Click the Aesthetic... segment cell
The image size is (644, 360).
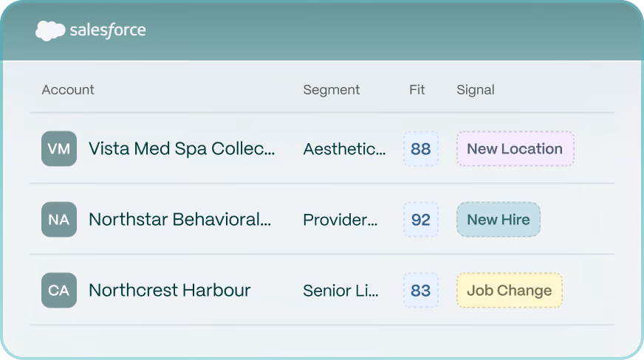[345, 149]
